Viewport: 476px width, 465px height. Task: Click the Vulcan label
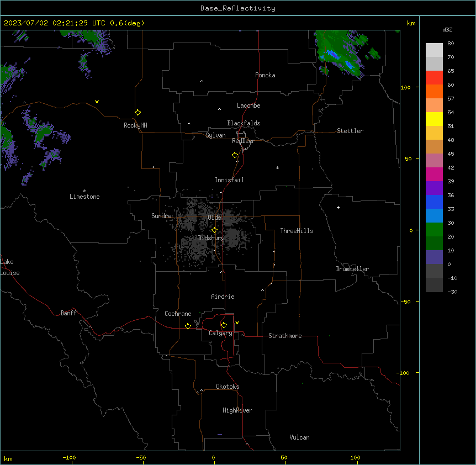(x=299, y=437)
